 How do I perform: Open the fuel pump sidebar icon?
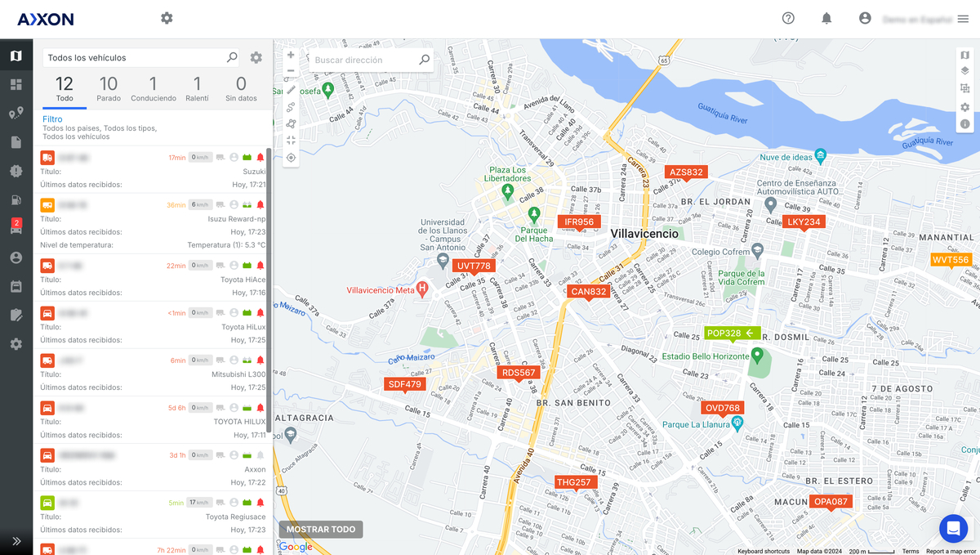click(x=16, y=199)
